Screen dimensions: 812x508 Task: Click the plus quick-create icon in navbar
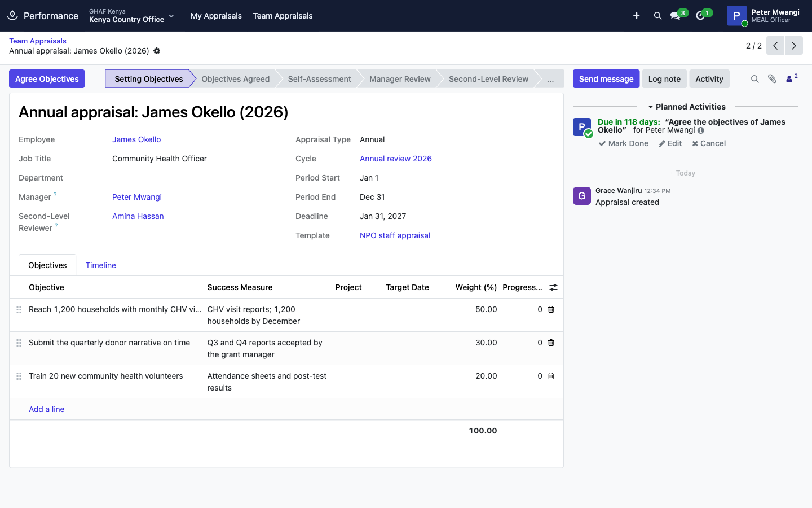point(636,16)
